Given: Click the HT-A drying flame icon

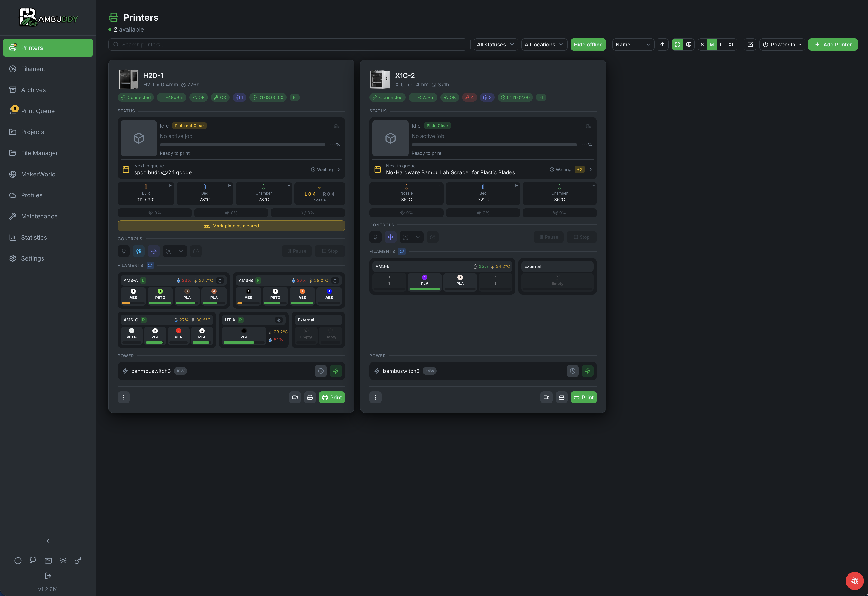Looking at the screenshot, I should (279, 320).
